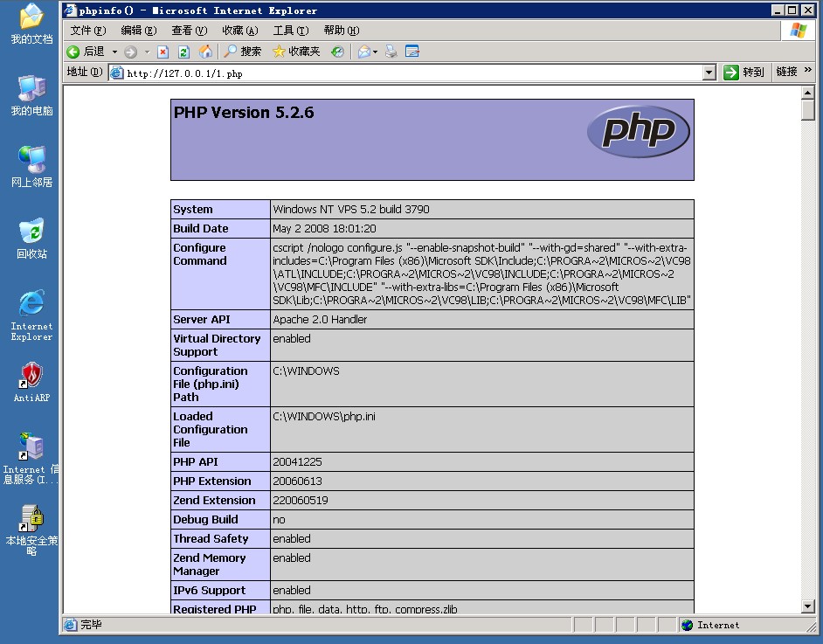Click the address bar URL field
Viewport: 823px width, 644px height.
[405, 73]
